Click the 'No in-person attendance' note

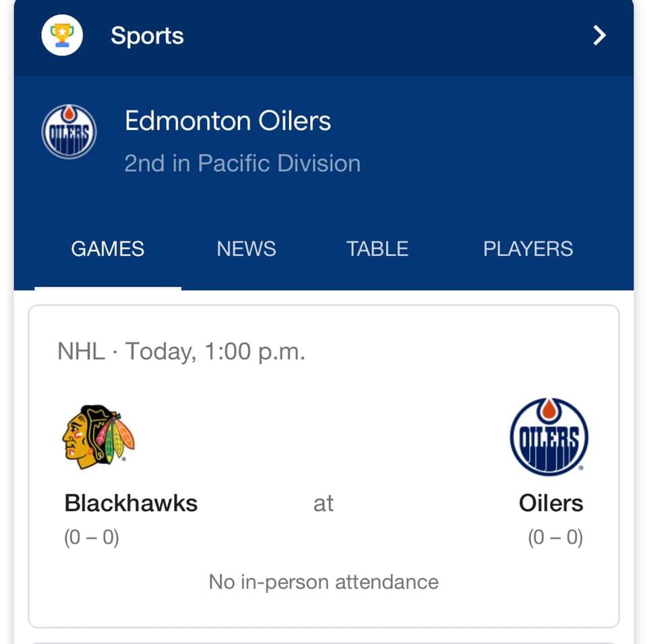coord(323,582)
